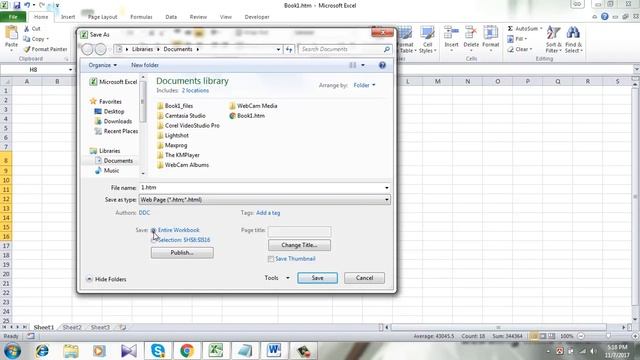The height and width of the screenshot is (360, 640).
Task: Click the horizontal sheet scrollbar
Action: tap(498, 327)
